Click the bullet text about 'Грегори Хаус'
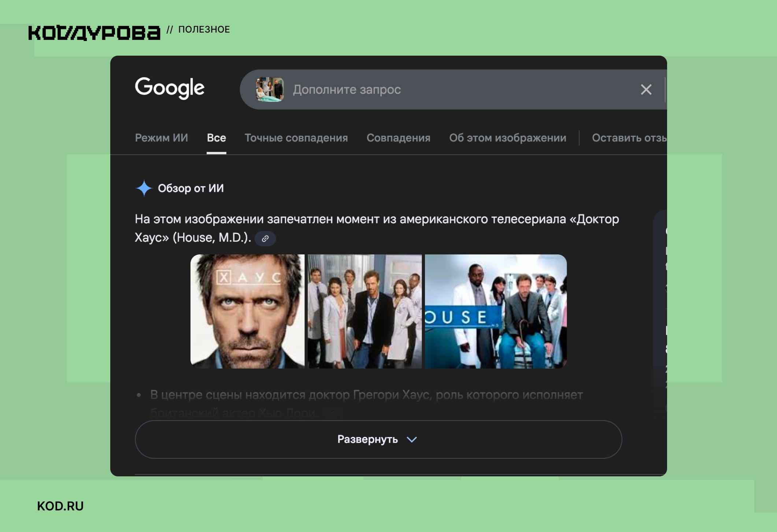Image resolution: width=777 pixels, height=532 pixels. tap(366, 404)
